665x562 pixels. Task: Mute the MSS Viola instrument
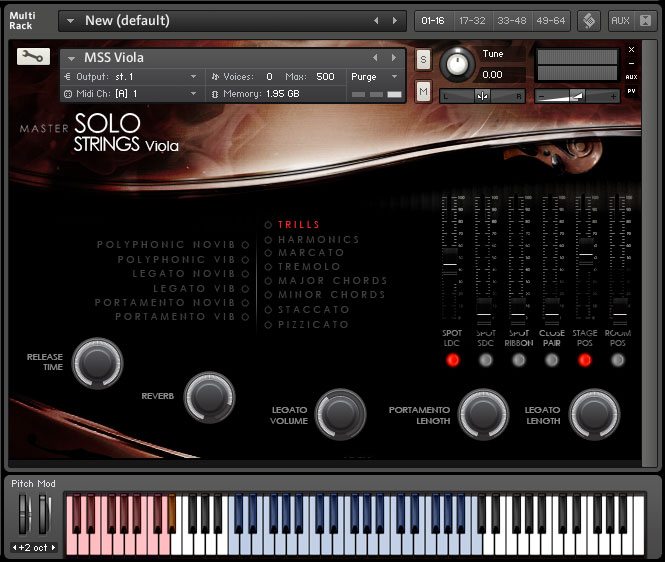tap(423, 92)
